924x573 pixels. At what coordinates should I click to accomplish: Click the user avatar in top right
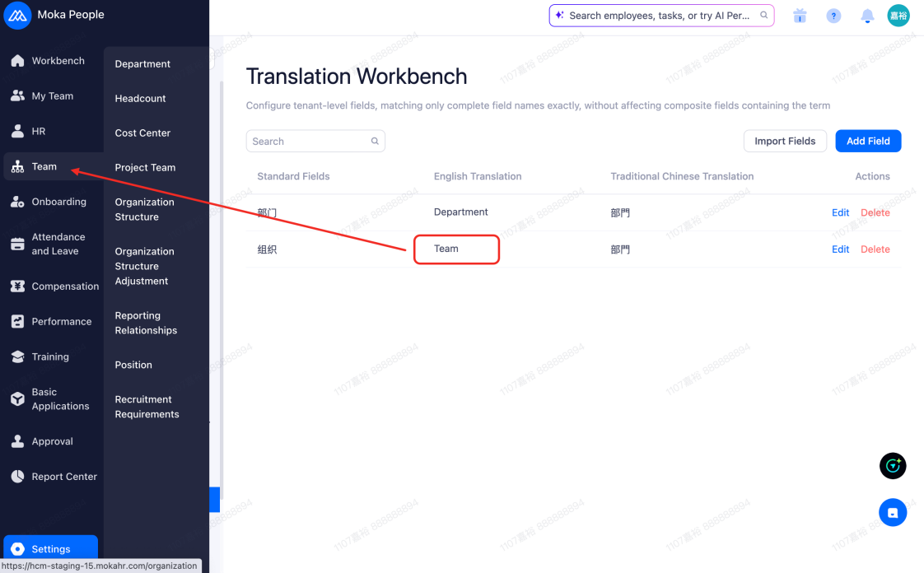tap(898, 16)
